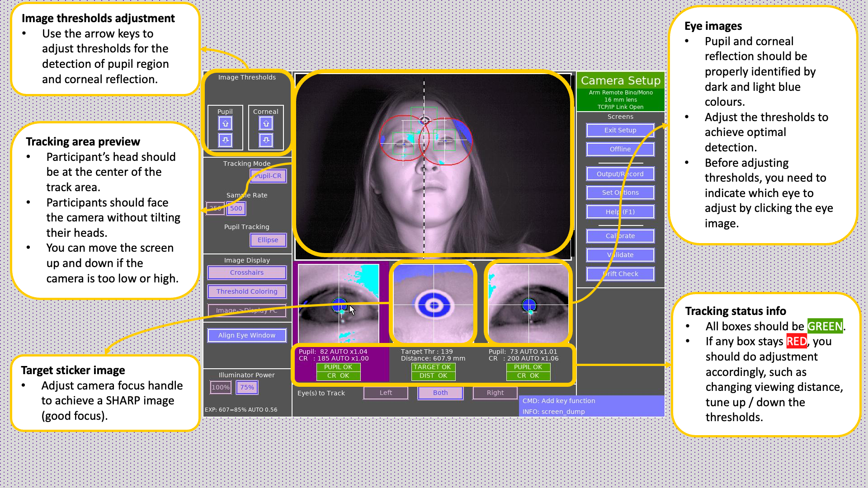Enable the Crosshairs overlay
Viewport: 868px width, 488px height.
(246, 272)
